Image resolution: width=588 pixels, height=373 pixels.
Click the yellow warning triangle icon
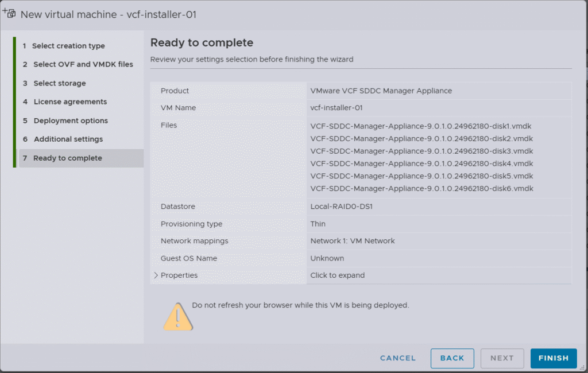point(178,316)
